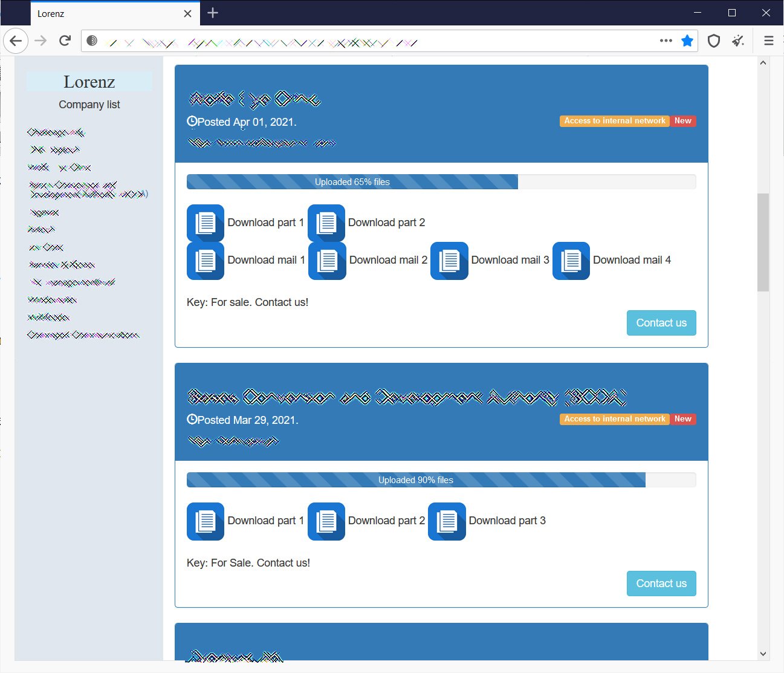Open a new tab with the plus button
784x673 pixels.
[213, 13]
